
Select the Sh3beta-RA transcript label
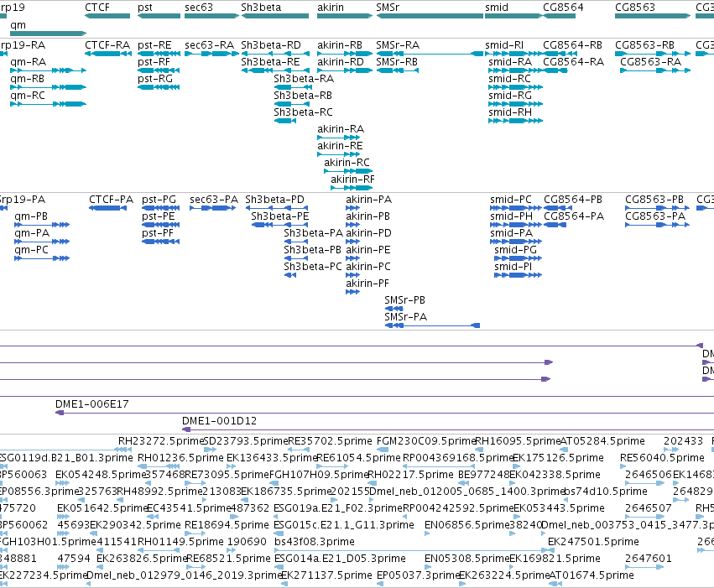304,79
